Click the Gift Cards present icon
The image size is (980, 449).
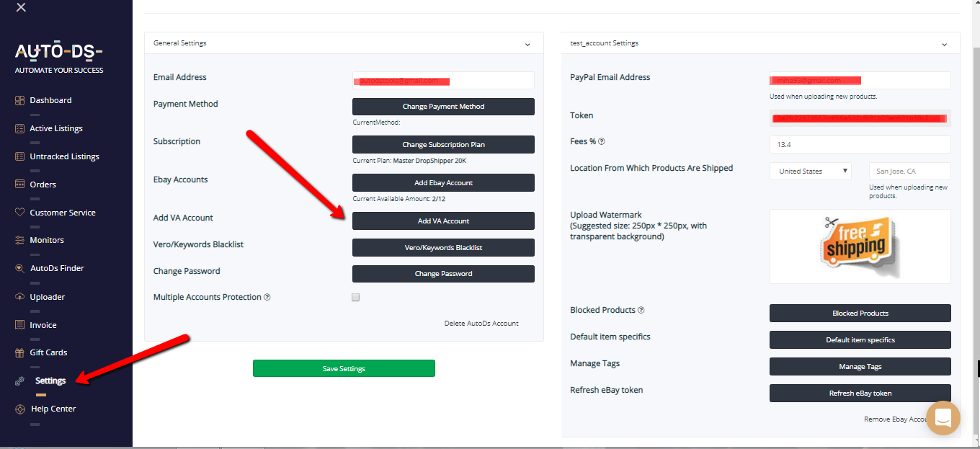point(20,352)
